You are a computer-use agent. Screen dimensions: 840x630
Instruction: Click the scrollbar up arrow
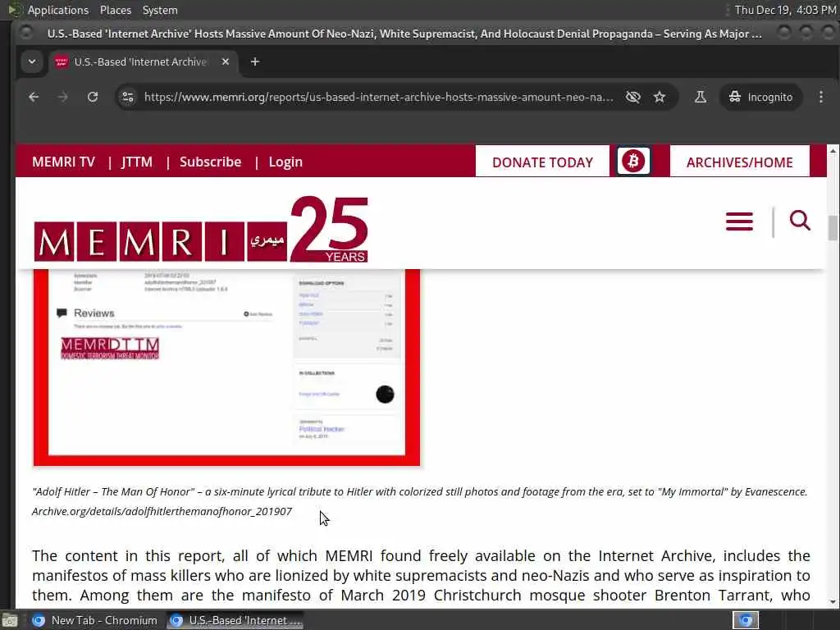coord(833,151)
